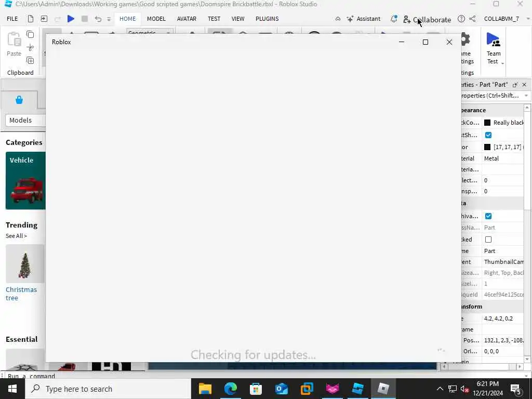
Task: Collapse the ribbon with the caret icon
Action: pos(338,19)
